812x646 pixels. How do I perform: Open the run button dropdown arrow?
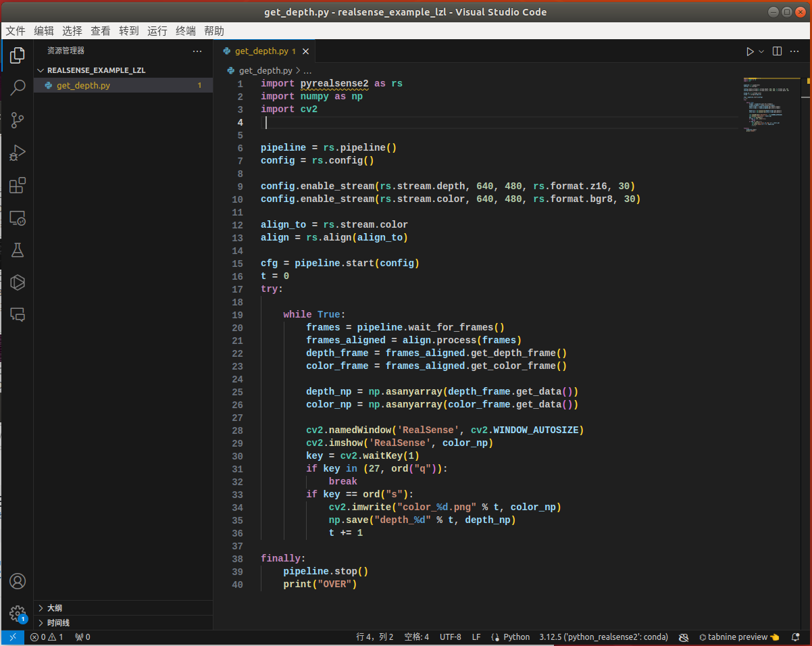tap(761, 51)
